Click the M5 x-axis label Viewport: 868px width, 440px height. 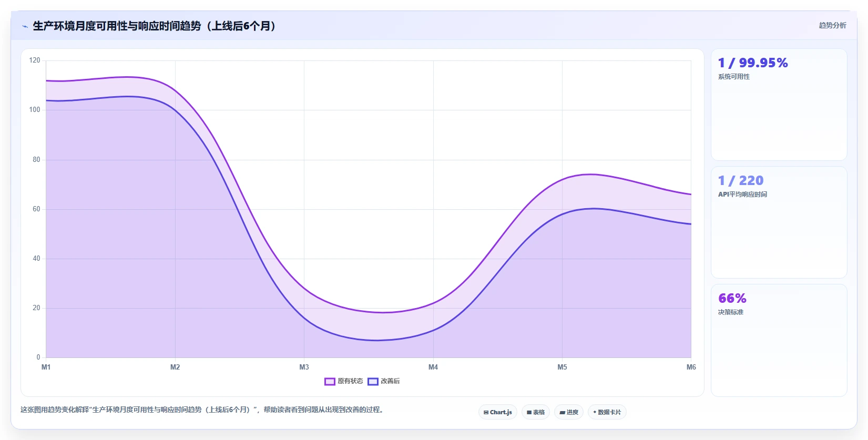(x=562, y=367)
